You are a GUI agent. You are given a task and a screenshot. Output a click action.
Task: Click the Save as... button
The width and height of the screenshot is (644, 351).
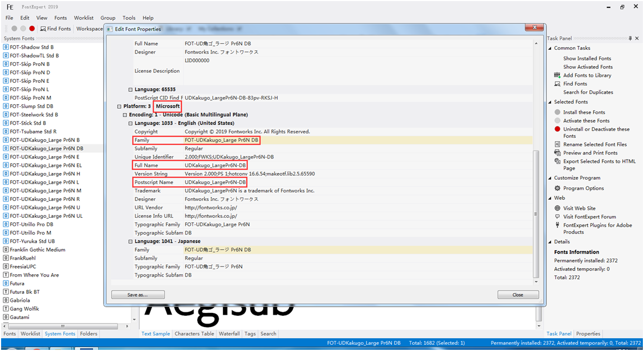(x=138, y=294)
